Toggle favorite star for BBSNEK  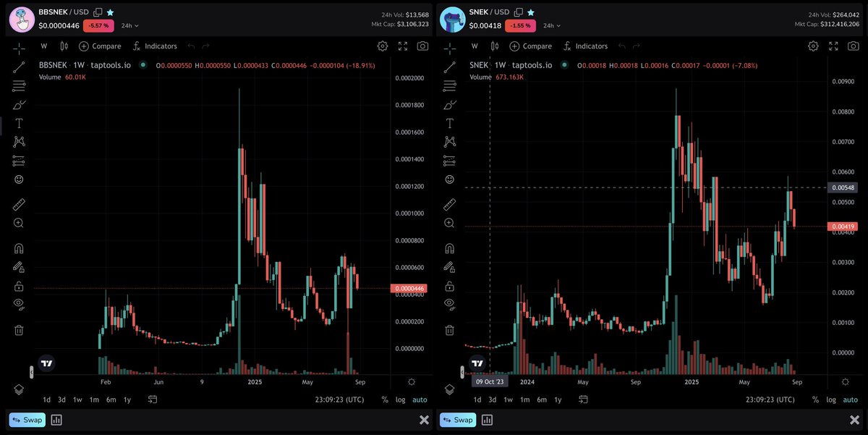point(110,12)
